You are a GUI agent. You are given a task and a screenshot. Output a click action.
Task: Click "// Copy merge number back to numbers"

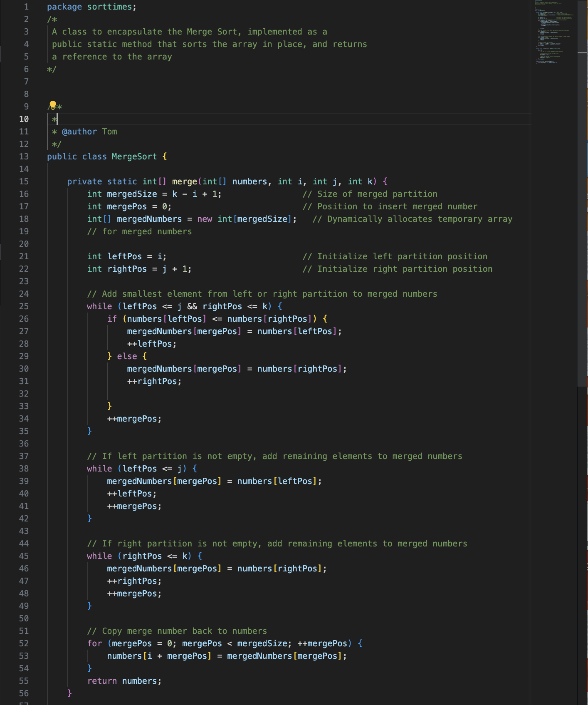pyautogui.click(x=177, y=631)
